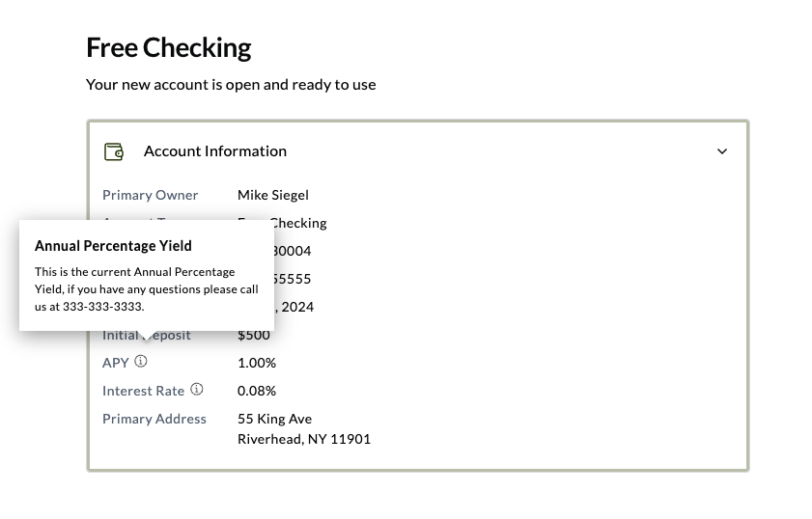Click the Riverhead, NY 11901 address line
The image size is (812, 519).
coord(304,439)
